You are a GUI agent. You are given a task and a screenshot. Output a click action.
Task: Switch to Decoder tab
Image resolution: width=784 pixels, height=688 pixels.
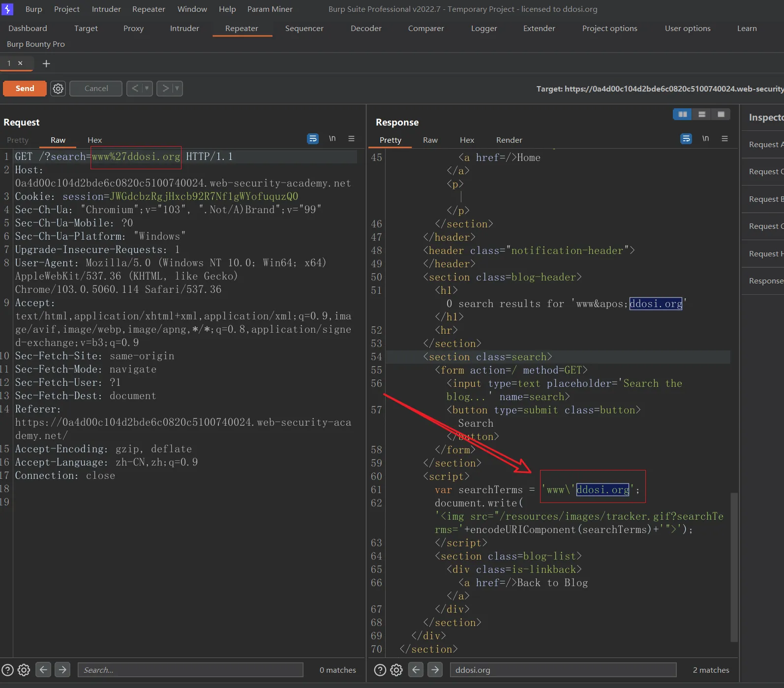(366, 28)
